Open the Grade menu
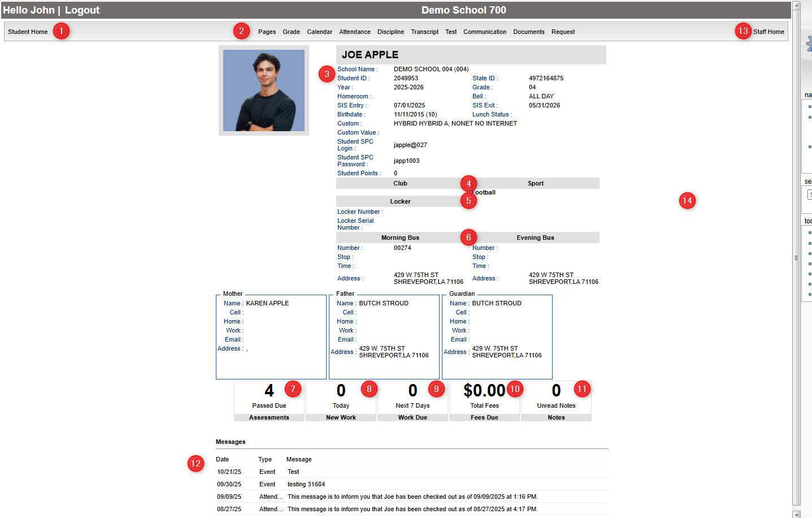 pyautogui.click(x=291, y=32)
